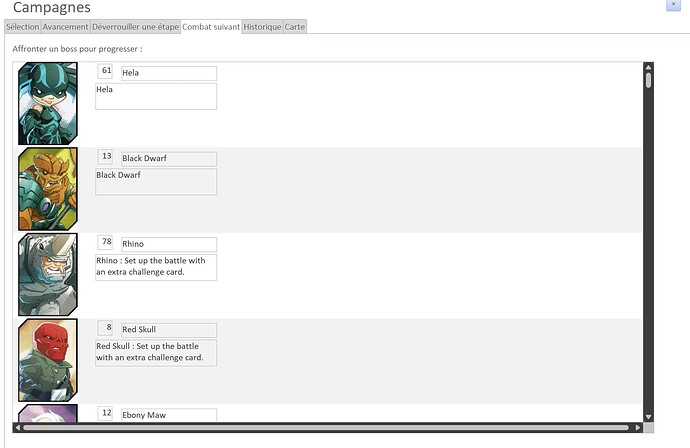The height and width of the screenshot is (448, 690).
Task: Close the Campagnes window
Action: coord(673,4)
